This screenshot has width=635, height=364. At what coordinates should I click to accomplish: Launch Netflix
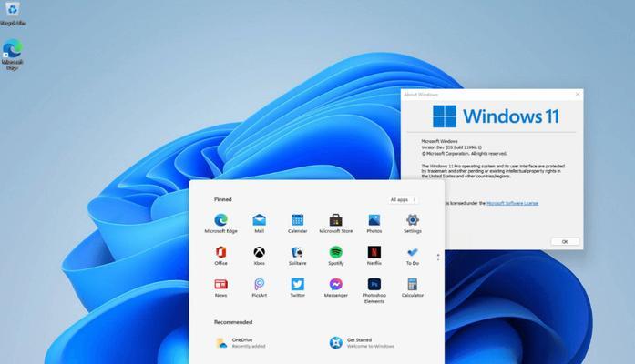point(374,255)
